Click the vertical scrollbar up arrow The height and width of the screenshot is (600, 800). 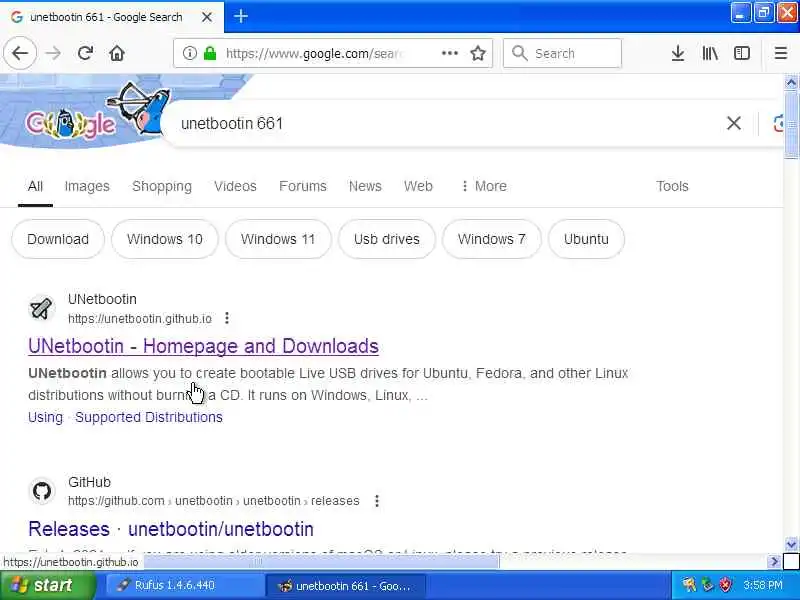click(x=791, y=82)
